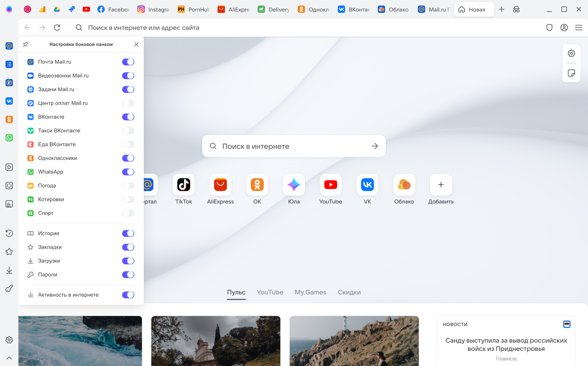Enable Погода switch
Screen dimensions: 588x366
[x=128, y=186]
